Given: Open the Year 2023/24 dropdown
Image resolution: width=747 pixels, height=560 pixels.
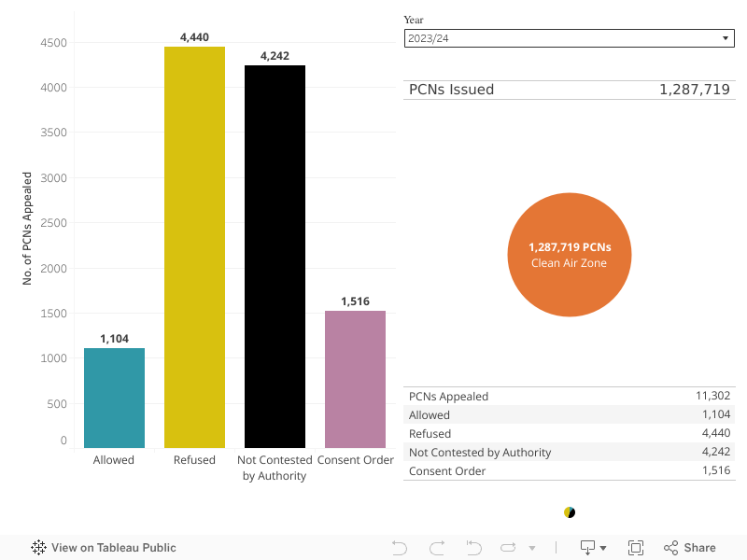Looking at the screenshot, I should [x=568, y=38].
